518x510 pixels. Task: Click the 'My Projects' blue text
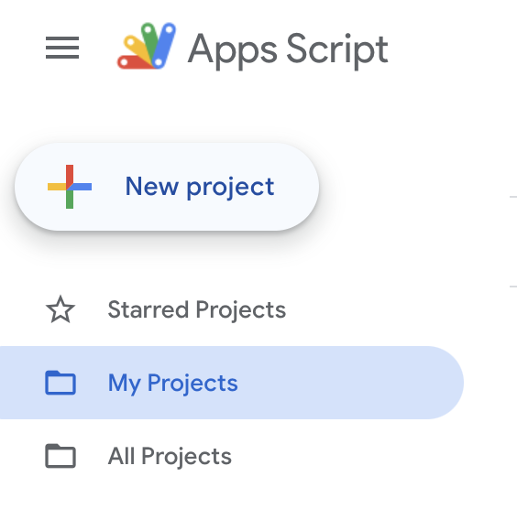[x=172, y=383]
